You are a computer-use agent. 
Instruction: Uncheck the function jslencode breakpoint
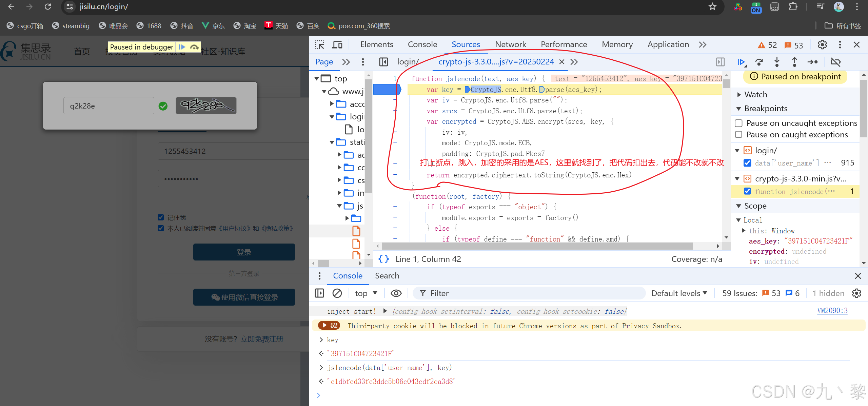[x=747, y=191]
